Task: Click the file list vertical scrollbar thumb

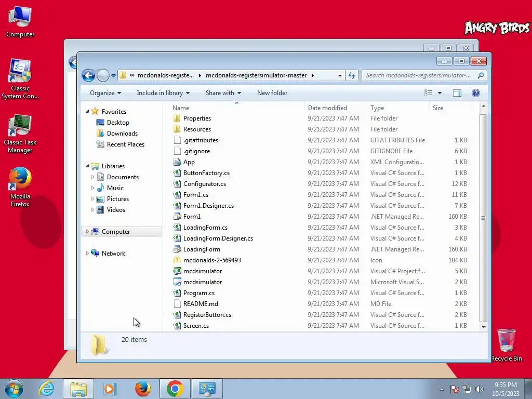Action: pos(484,218)
